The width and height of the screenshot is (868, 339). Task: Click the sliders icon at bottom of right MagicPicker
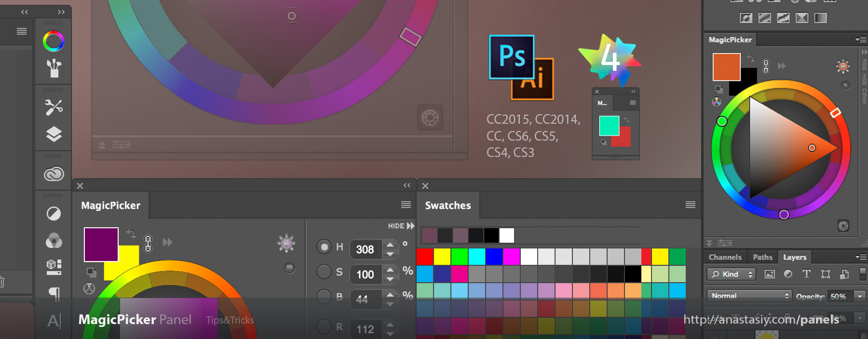click(724, 243)
